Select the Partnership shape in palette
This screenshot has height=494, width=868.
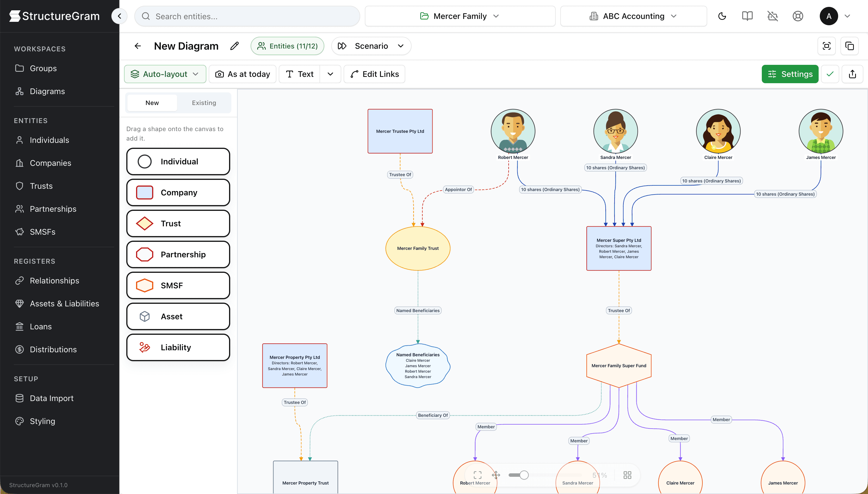click(178, 254)
